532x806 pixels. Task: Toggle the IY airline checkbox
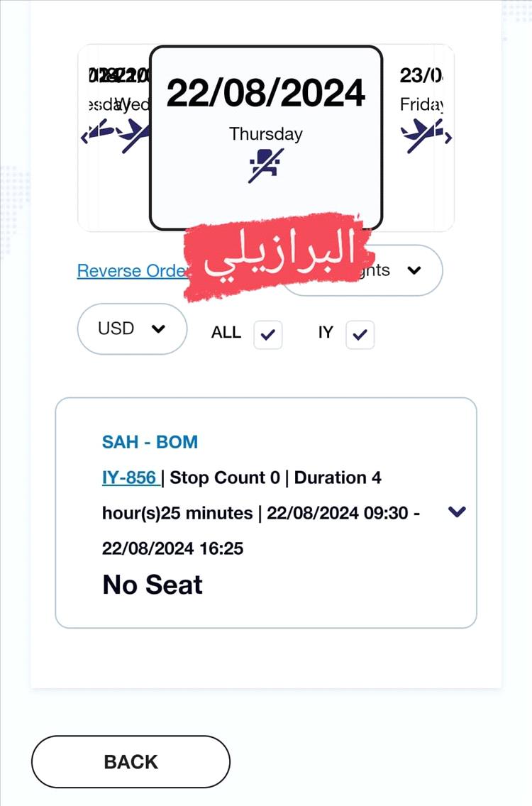[x=360, y=335]
